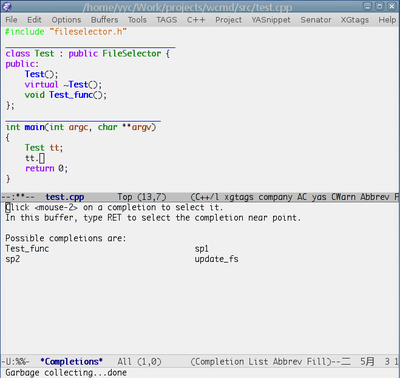
Task: Open the Buffers menu
Action: pyautogui.click(x=104, y=20)
